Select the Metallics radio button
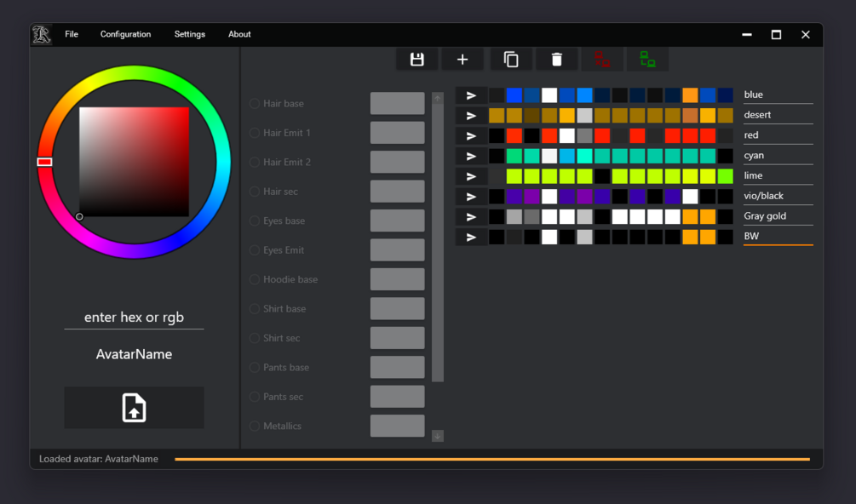The width and height of the screenshot is (856, 504). pos(255,426)
